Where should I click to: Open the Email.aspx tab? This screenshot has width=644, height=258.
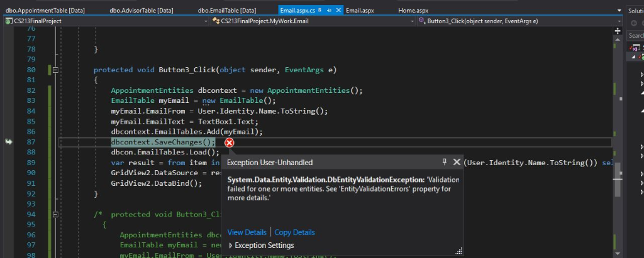[x=360, y=10]
